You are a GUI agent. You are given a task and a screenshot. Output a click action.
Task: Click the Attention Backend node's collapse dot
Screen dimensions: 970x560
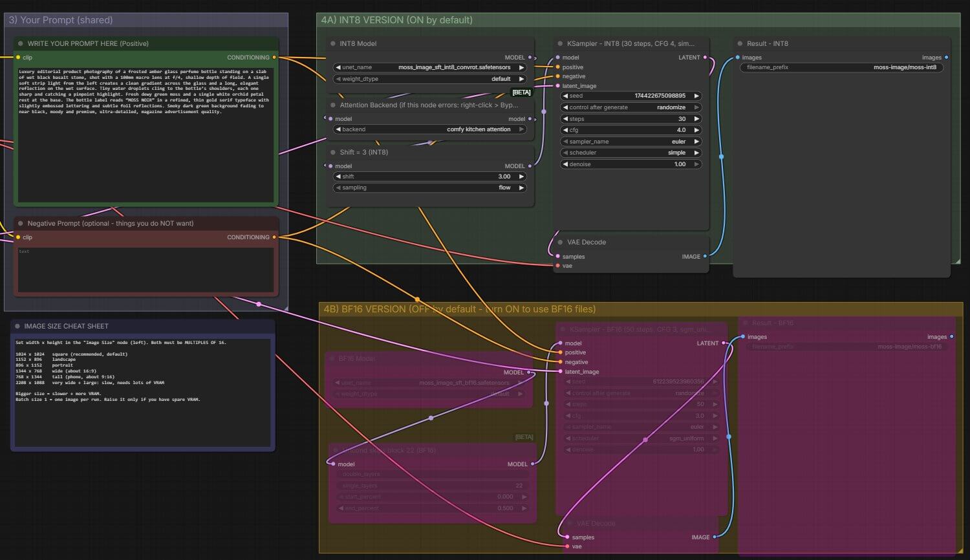pos(333,105)
